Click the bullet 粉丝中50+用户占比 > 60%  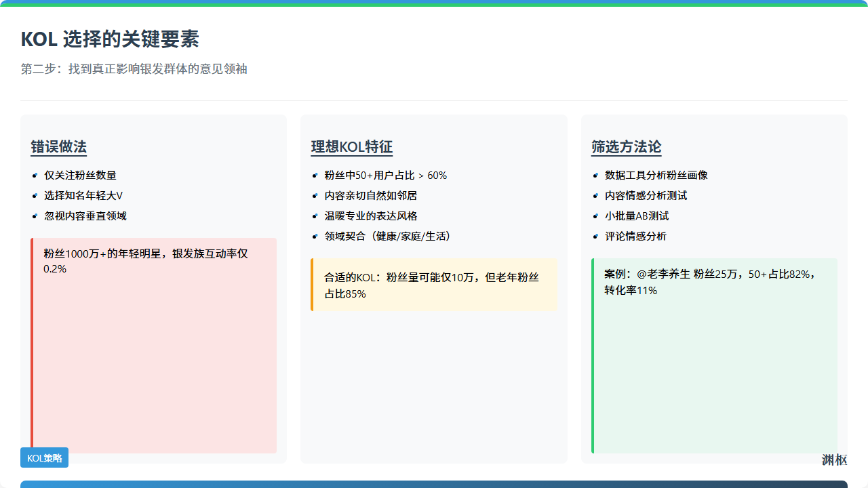click(x=385, y=175)
